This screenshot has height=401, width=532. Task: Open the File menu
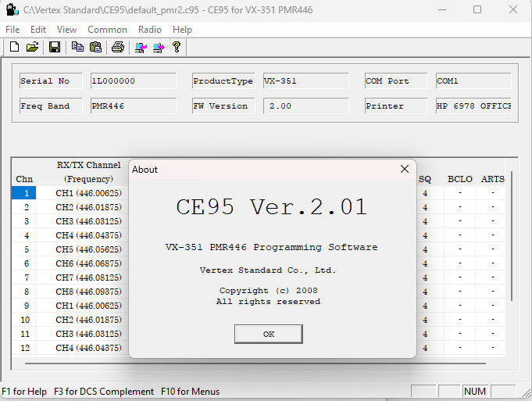pos(12,30)
